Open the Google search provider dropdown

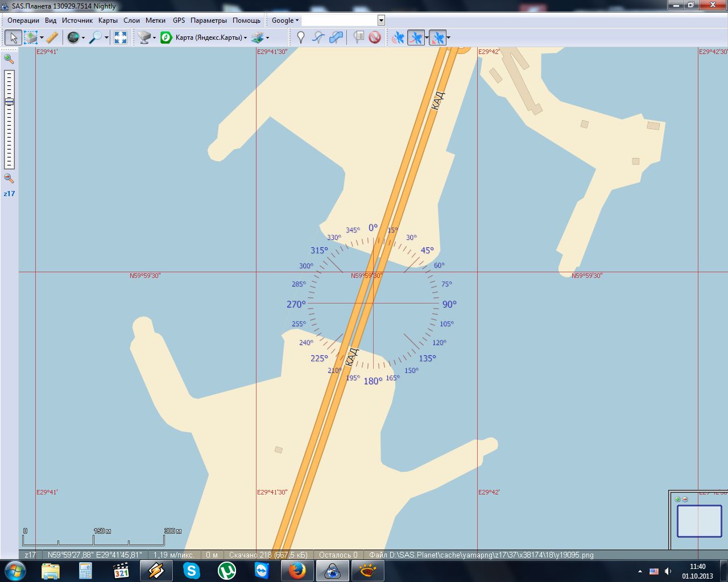click(285, 20)
